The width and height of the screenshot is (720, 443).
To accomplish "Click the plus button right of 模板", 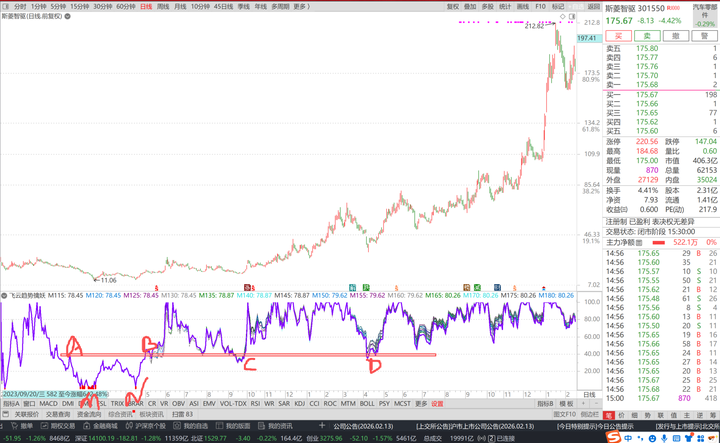I will tap(583, 404).
